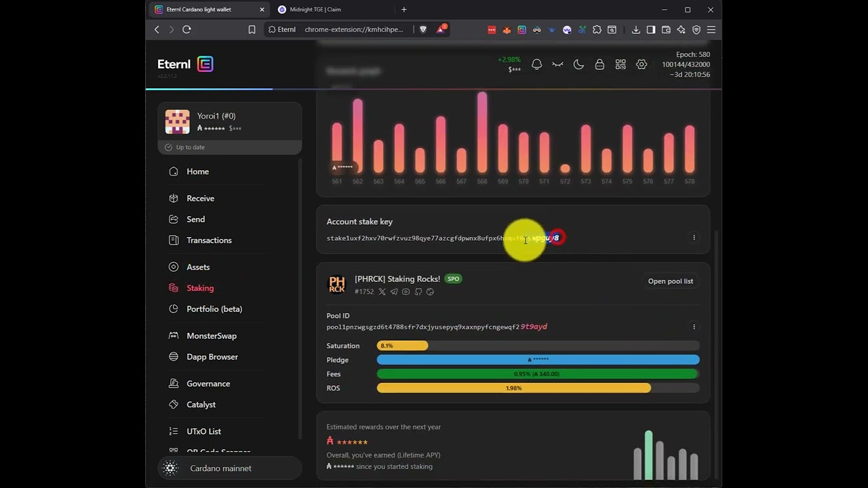Image resolution: width=868 pixels, height=488 pixels.
Task: Open the browser hamburger menu
Action: 711,30
